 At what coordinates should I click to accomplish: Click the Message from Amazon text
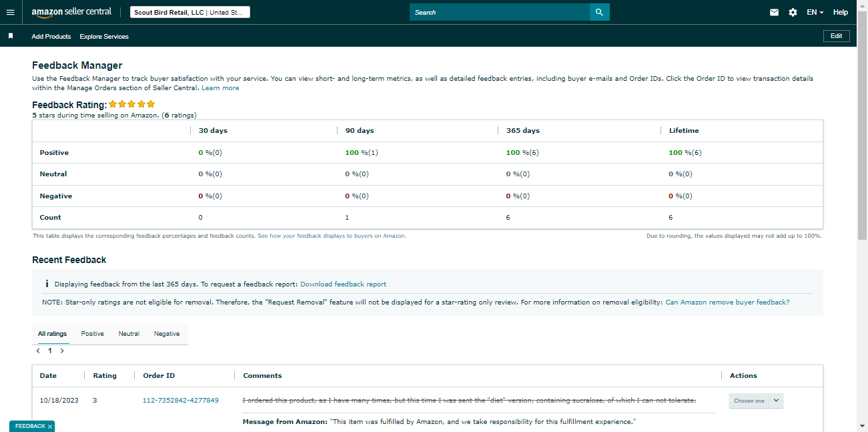[440, 422]
